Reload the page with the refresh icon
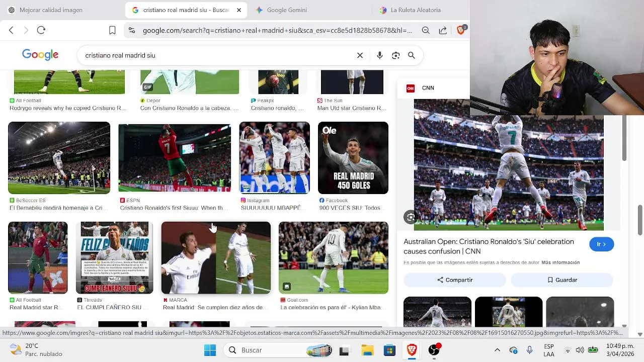Viewport: 644px width, 362px height. [x=41, y=30]
